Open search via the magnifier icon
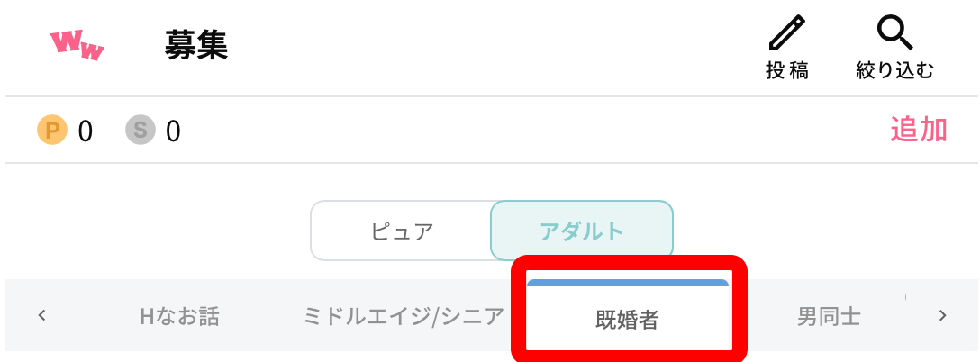980x362 pixels. click(x=894, y=32)
